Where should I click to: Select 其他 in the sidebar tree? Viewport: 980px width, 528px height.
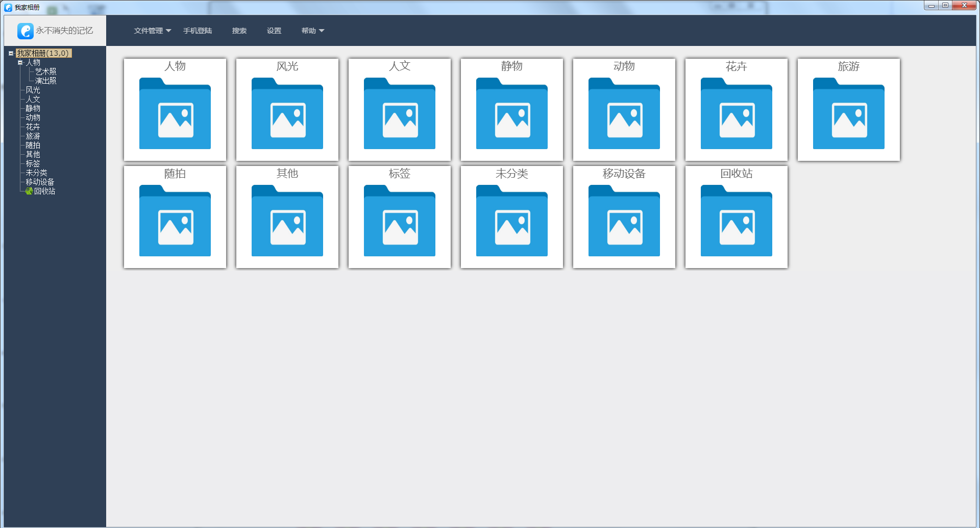click(x=33, y=154)
